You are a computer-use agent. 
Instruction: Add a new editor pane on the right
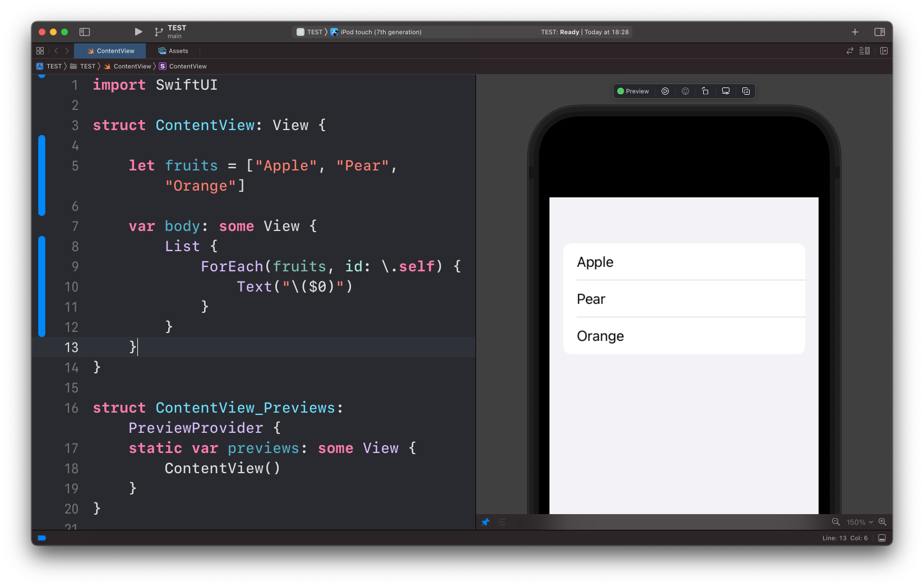(884, 51)
